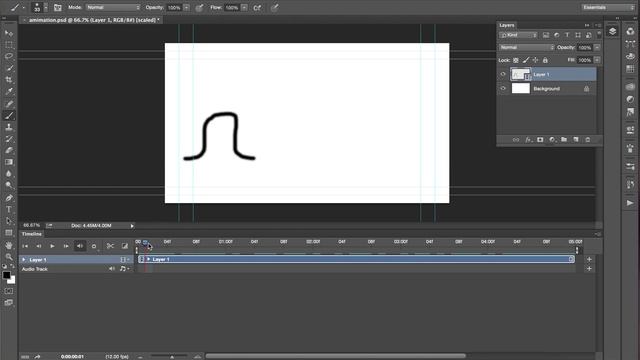Delete the selected layer via trash
The height and width of the screenshot is (360, 640).
[x=588, y=140]
